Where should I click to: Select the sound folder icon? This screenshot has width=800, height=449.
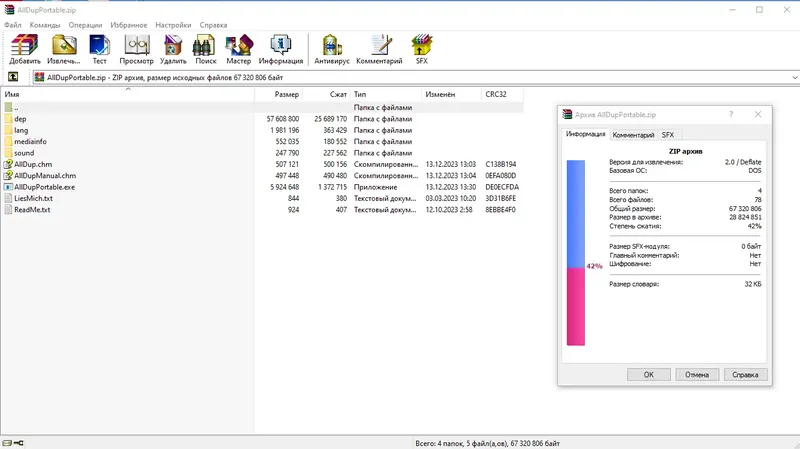[9, 153]
